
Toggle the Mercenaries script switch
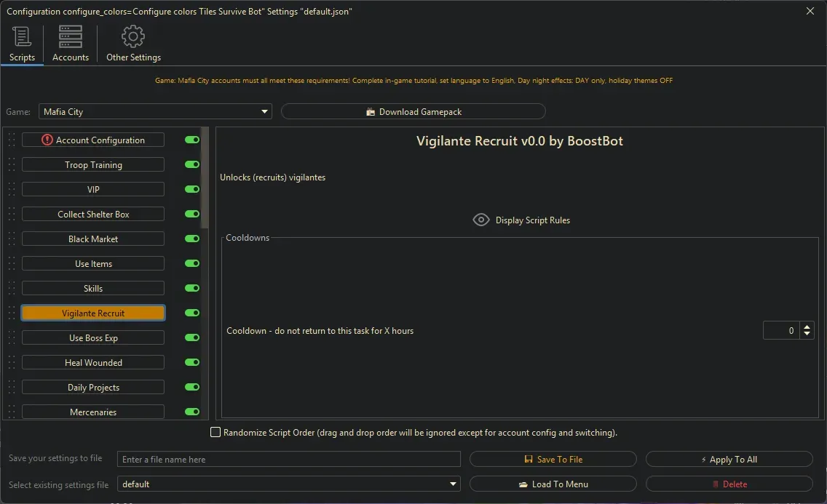click(191, 412)
